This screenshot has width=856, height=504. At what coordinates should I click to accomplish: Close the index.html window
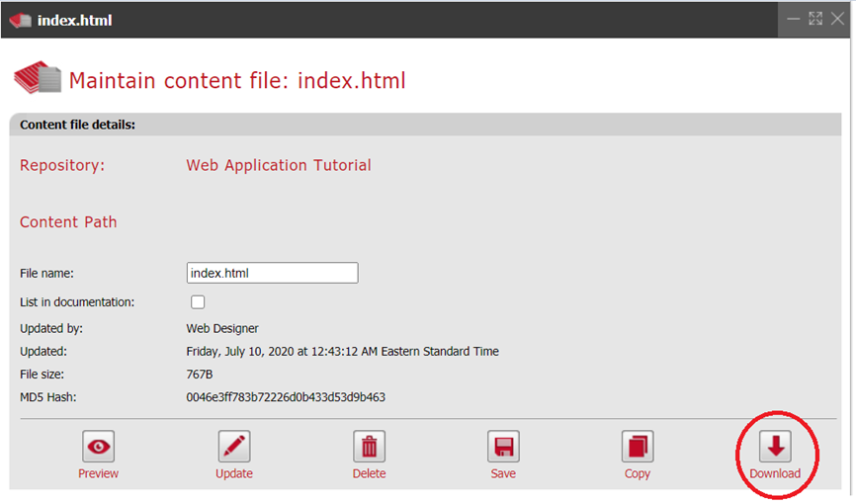pos(837,19)
